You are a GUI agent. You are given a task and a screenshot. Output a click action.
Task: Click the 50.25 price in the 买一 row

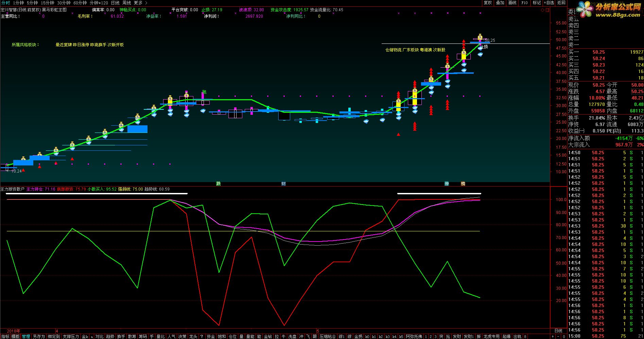pos(598,52)
